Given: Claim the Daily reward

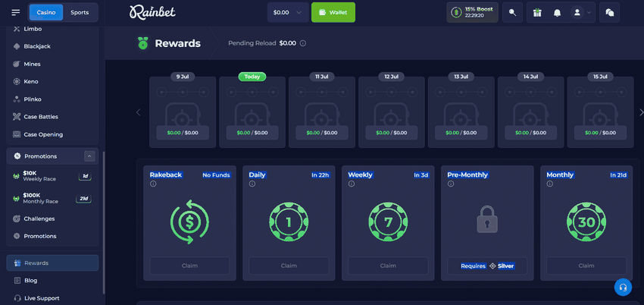Looking at the screenshot, I should coord(289,266).
